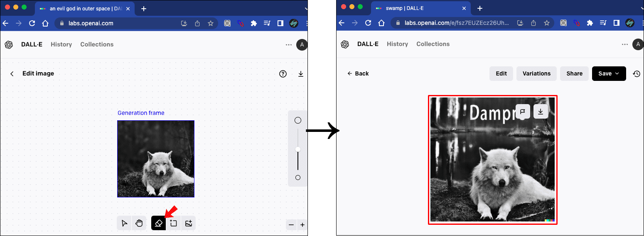The width and height of the screenshot is (644, 236).
Task: Click OpenAI logo in the evil god tab window
Action: click(9, 45)
